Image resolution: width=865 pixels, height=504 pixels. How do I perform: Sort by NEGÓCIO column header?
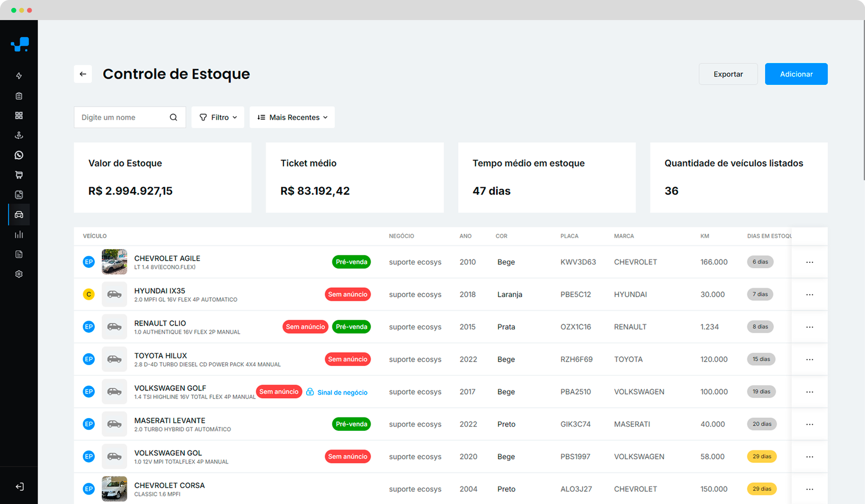point(401,236)
